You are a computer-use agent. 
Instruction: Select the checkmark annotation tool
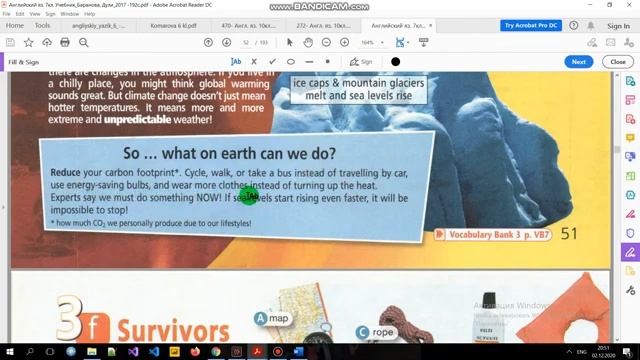272,62
